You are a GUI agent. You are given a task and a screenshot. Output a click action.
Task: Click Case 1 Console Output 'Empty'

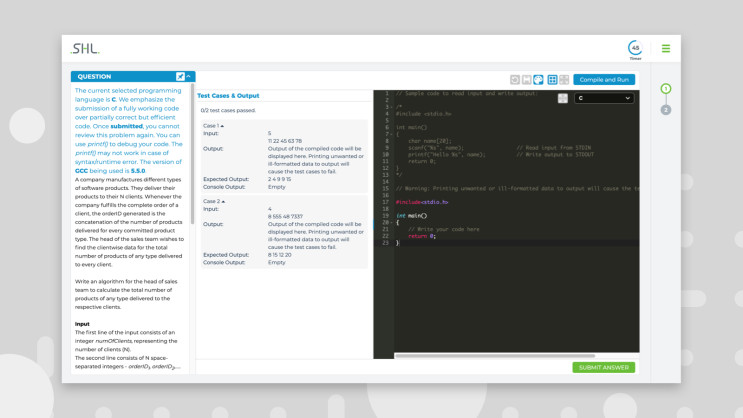coord(277,187)
